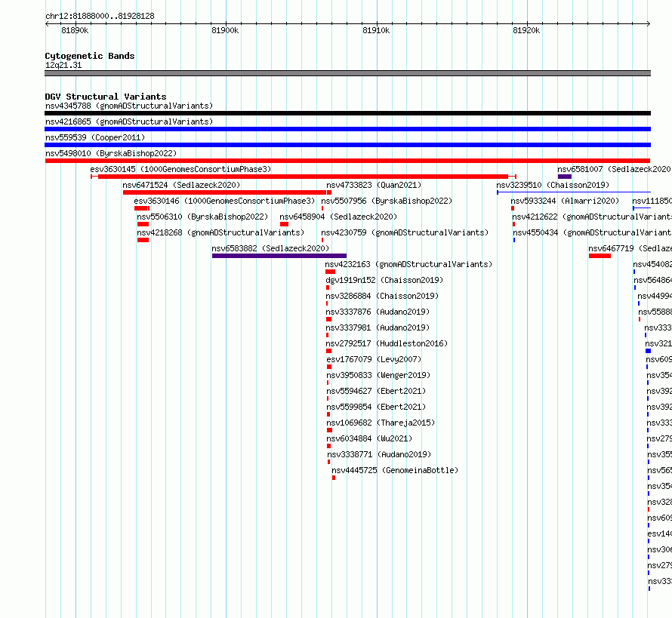Click the small red nsv4445725 marker
The width and height of the screenshot is (672, 618).
coord(334,478)
